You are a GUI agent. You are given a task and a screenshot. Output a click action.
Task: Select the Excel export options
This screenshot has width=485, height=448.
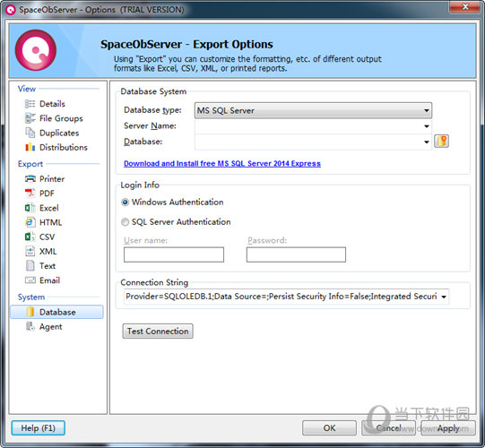click(49, 208)
